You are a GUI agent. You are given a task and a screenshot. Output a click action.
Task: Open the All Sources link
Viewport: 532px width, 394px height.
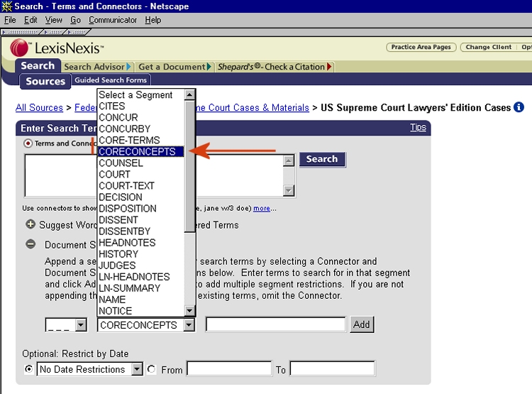tap(39, 108)
